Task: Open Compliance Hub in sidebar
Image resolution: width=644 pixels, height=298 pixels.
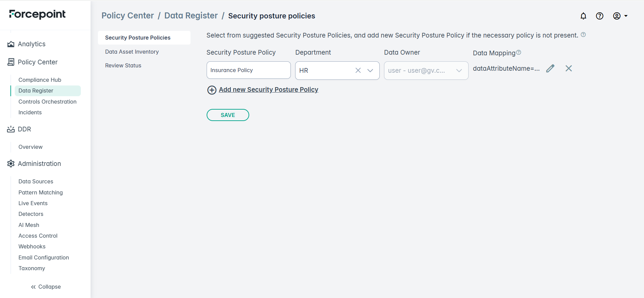Action: pos(40,80)
